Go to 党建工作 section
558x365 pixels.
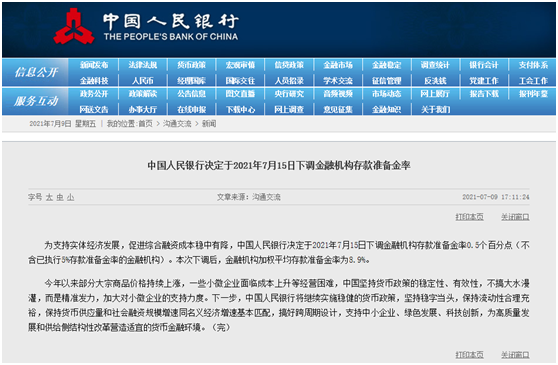click(484, 81)
